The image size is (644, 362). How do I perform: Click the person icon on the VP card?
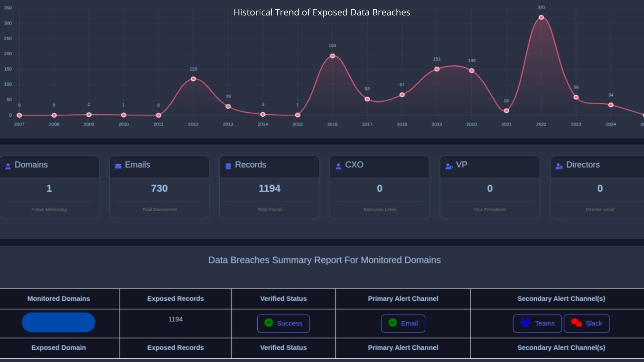pos(448,166)
